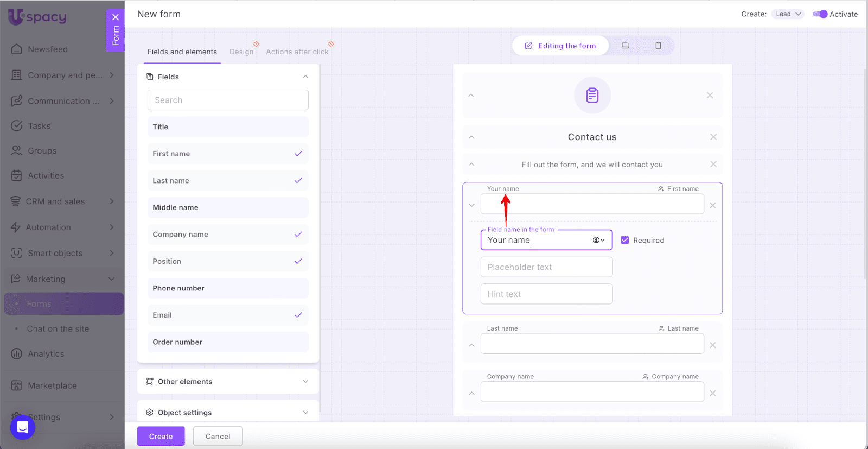Click the Create button
868x449 pixels.
coord(161,437)
